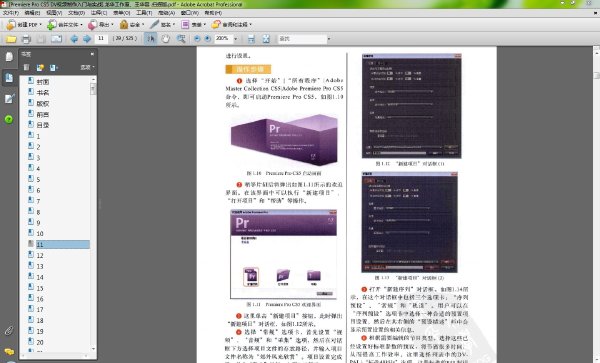Collapse the bookmarks panel with top-right arrow
Image resolution: width=600 pixels, height=363 pixels.
pos(92,54)
